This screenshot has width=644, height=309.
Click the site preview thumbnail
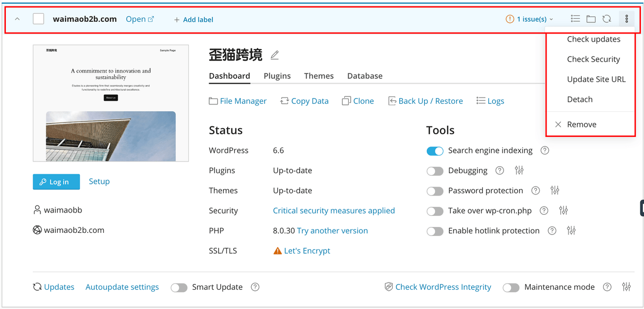(x=110, y=101)
